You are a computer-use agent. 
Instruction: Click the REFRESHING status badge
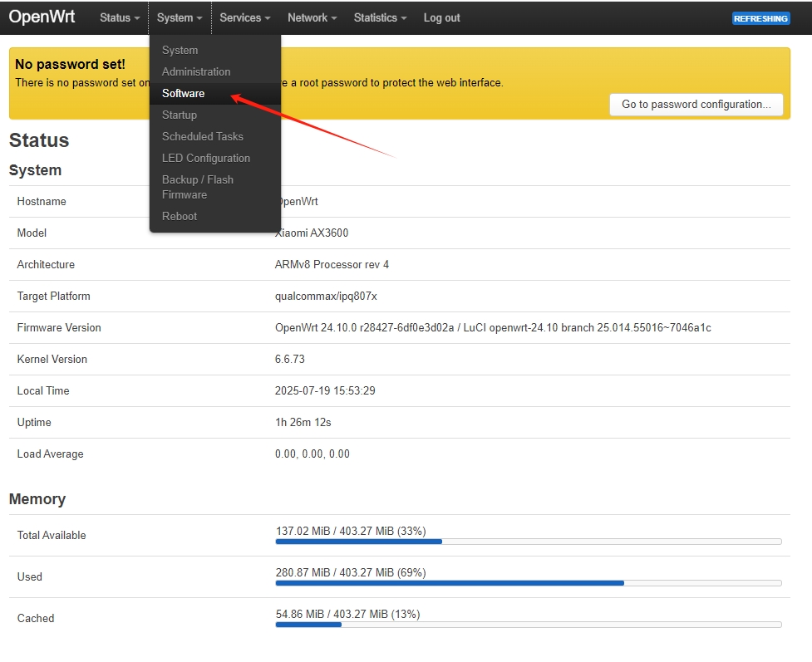760,18
